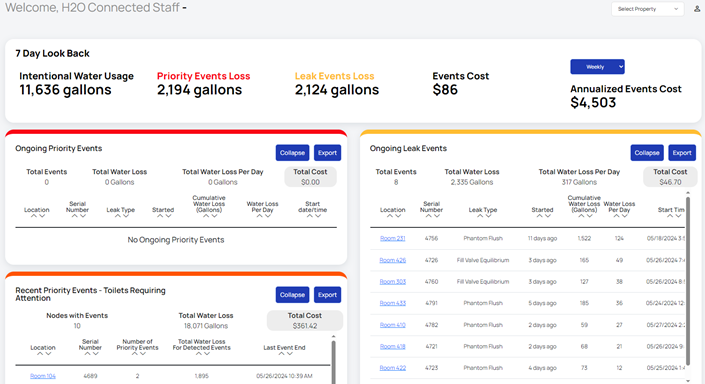Collapse the Ongoing Priority Events panel
The width and height of the screenshot is (705, 384).
pos(292,153)
